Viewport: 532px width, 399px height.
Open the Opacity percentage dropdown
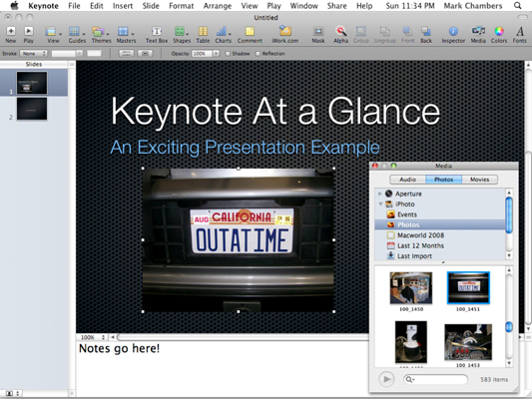(216, 54)
